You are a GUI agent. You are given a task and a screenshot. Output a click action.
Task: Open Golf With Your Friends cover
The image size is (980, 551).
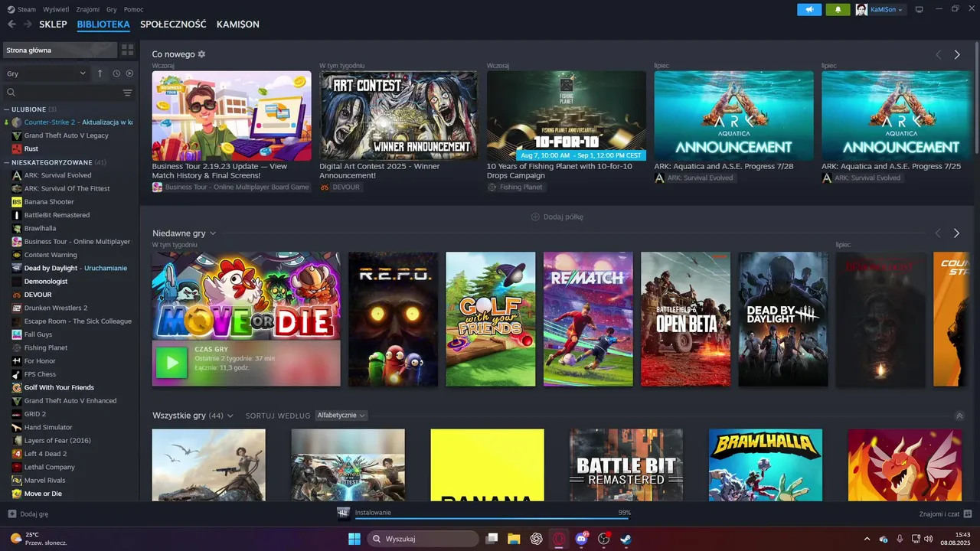click(x=491, y=319)
